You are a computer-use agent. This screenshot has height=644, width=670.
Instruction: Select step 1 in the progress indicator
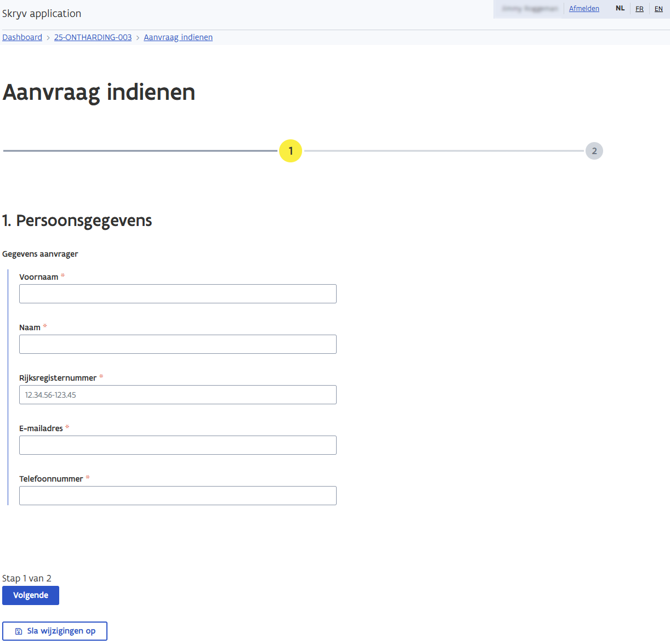coord(290,151)
